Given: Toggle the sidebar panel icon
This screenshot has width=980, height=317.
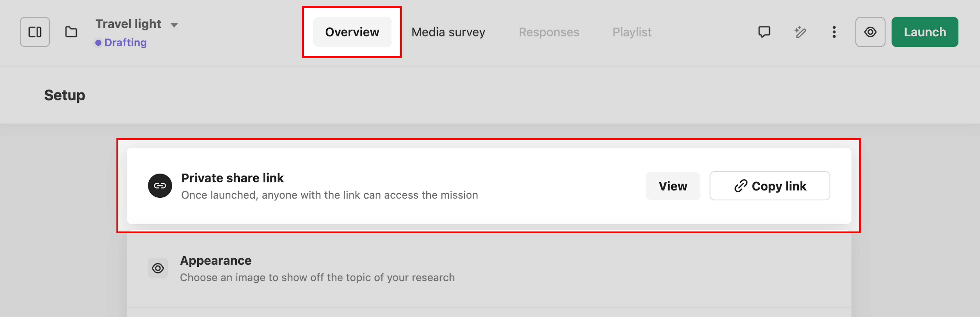Looking at the screenshot, I should click(x=35, y=32).
